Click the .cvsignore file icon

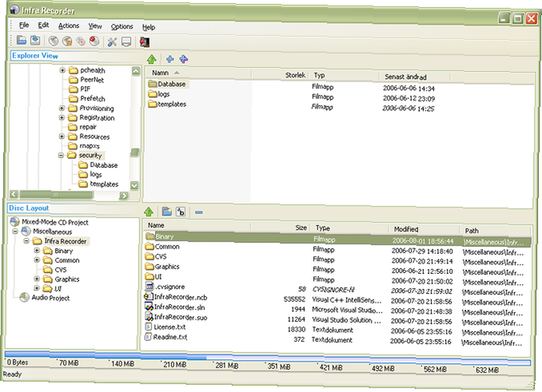(x=150, y=286)
